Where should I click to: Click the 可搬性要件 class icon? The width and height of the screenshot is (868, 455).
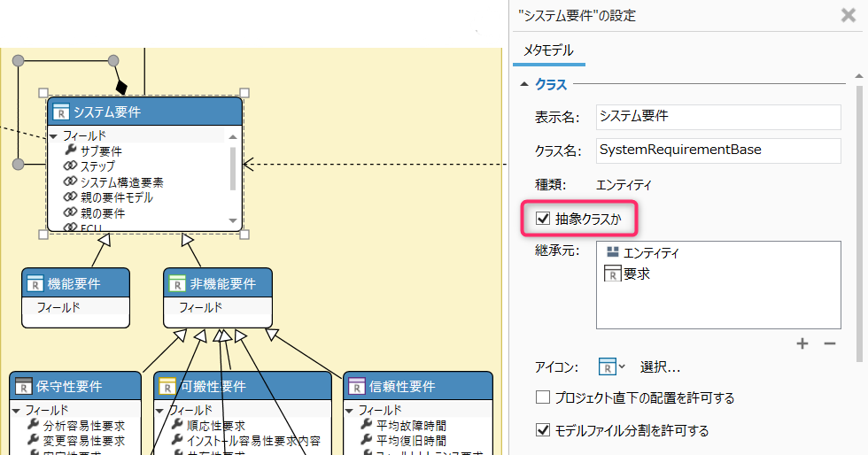click(167, 386)
